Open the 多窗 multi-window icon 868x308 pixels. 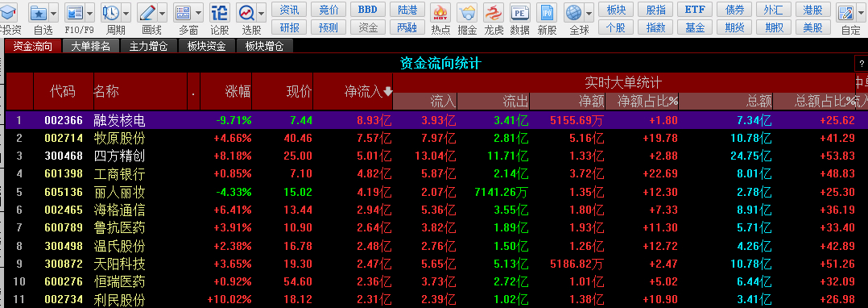tap(184, 12)
